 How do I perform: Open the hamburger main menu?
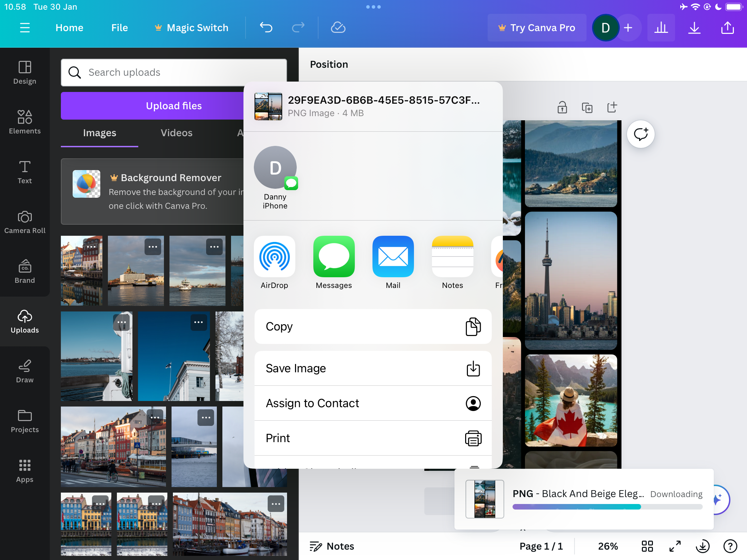pyautogui.click(x=25, y=28)
